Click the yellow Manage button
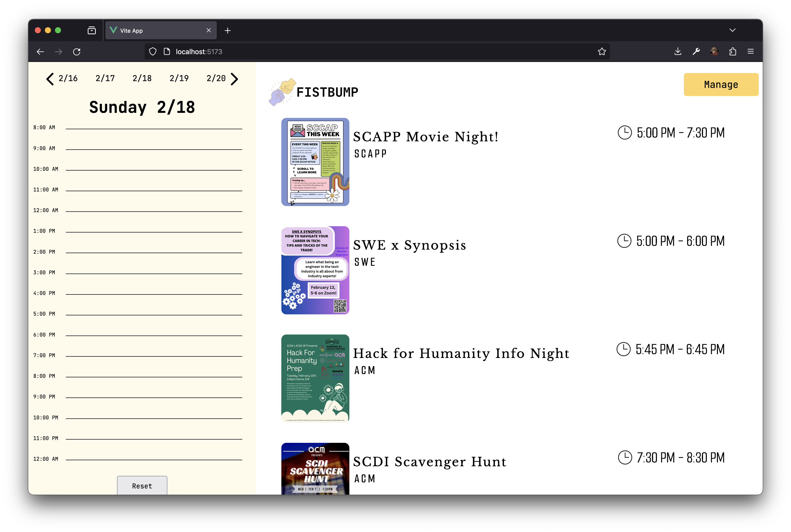 tap(721, 84)
